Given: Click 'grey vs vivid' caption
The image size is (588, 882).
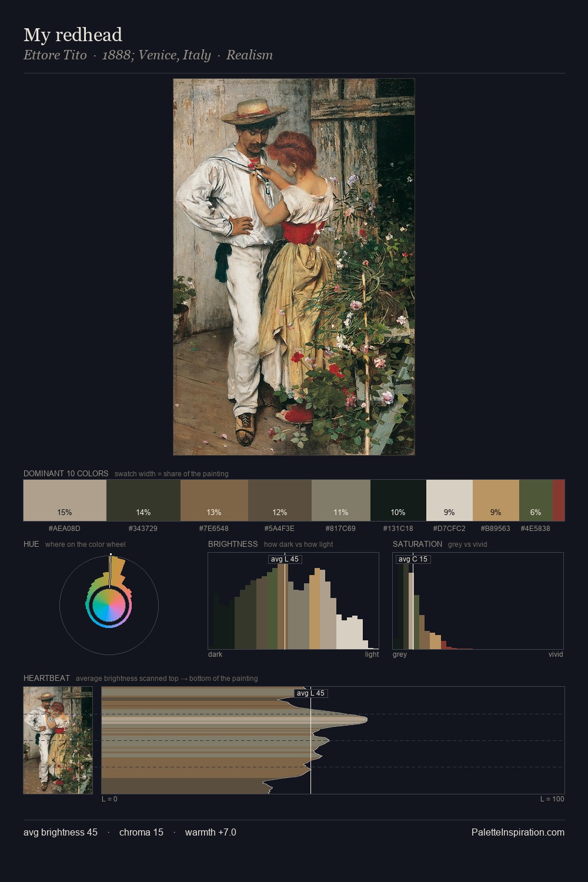Looking at the screenshot, I should (467, 544).
